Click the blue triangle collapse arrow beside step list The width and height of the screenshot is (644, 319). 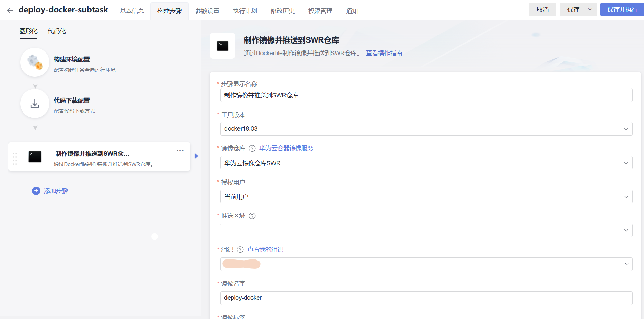[x=196, y=156]
